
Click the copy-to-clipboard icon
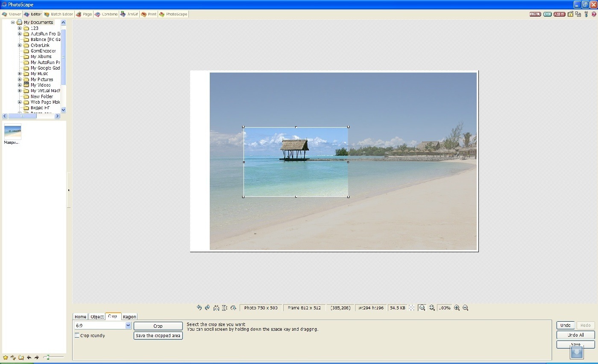(578, 14)
